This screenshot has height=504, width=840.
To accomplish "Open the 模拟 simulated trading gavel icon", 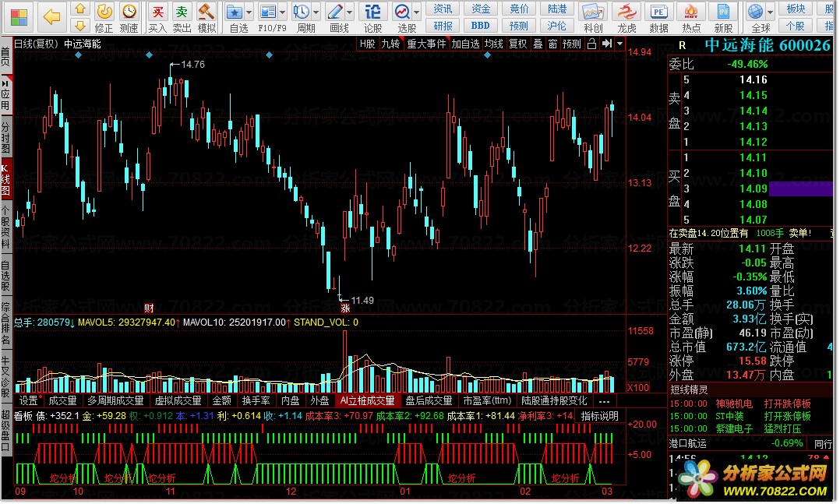I will [x=206, y=16].
